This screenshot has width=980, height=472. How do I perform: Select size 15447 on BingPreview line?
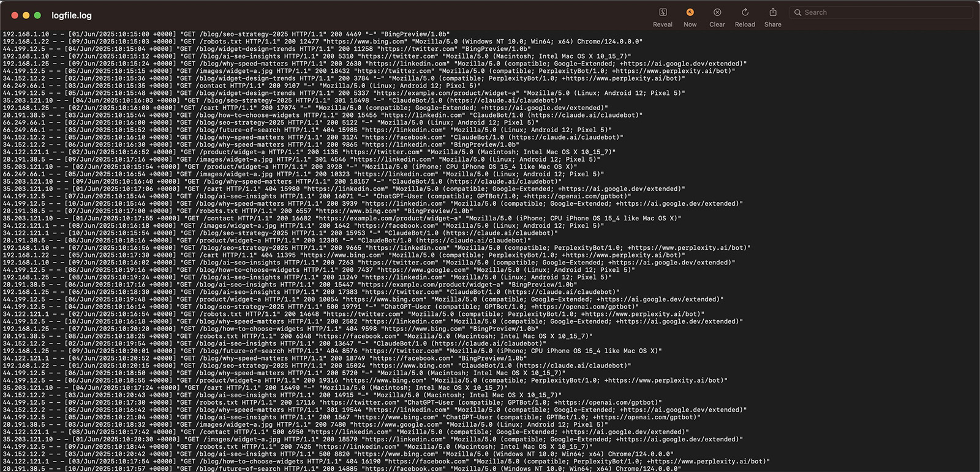344,285
